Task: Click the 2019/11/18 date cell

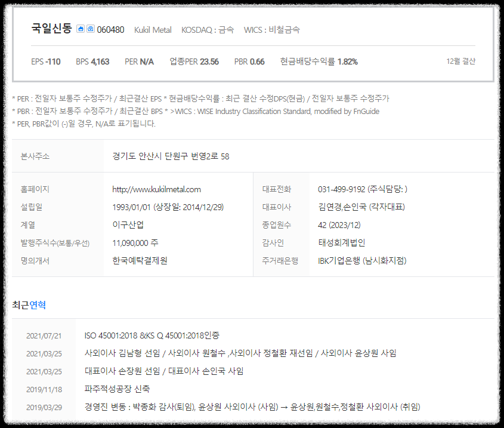Action: coord(44,389)
